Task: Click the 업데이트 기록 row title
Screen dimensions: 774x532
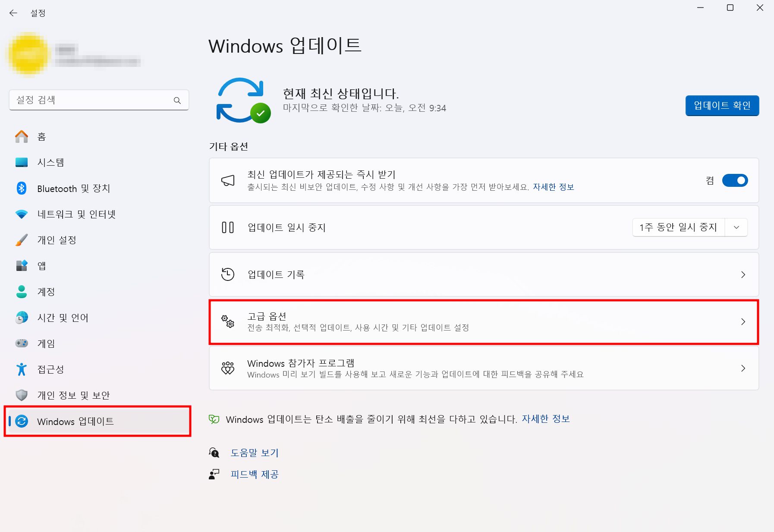Action: coord(276,274)
